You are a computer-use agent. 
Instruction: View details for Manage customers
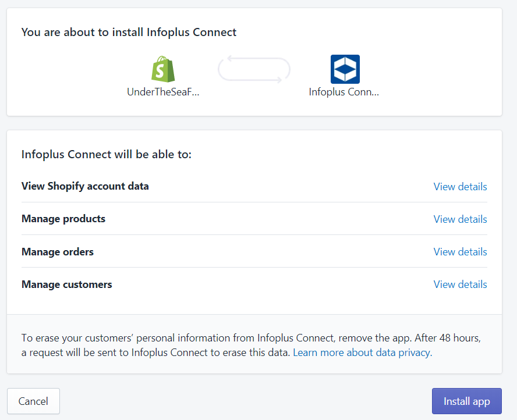point(460,284)
